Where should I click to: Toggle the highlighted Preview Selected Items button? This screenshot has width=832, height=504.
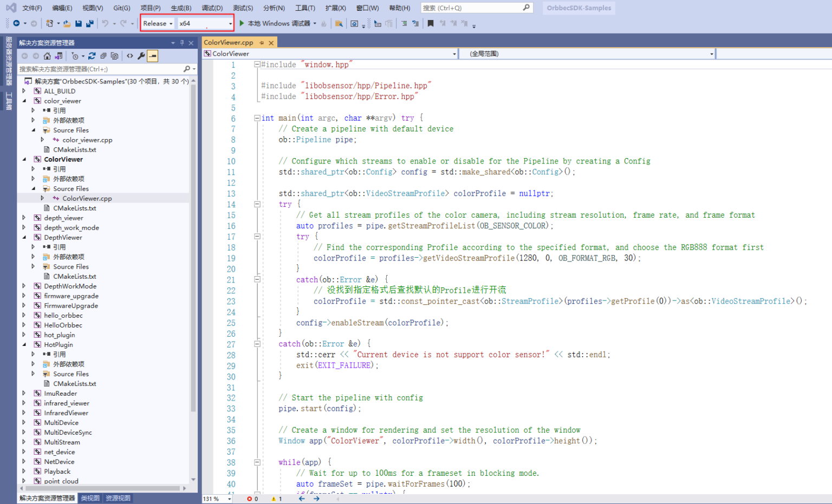153,56
